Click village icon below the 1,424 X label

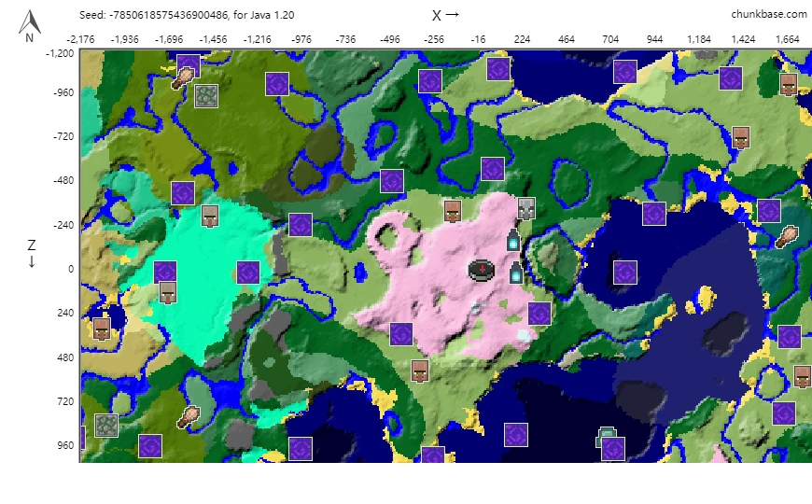[x=741, y=138]
